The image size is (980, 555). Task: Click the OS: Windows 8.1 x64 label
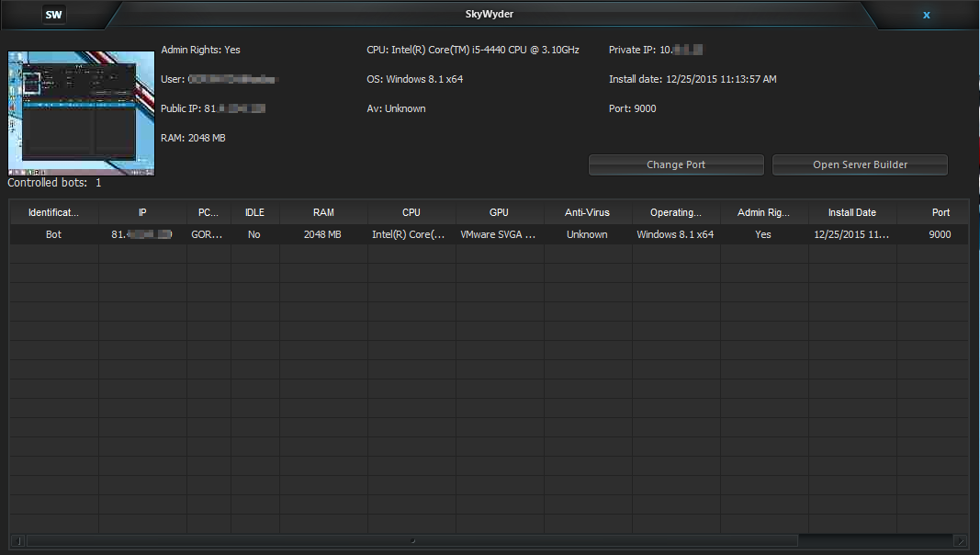(415, 79)
